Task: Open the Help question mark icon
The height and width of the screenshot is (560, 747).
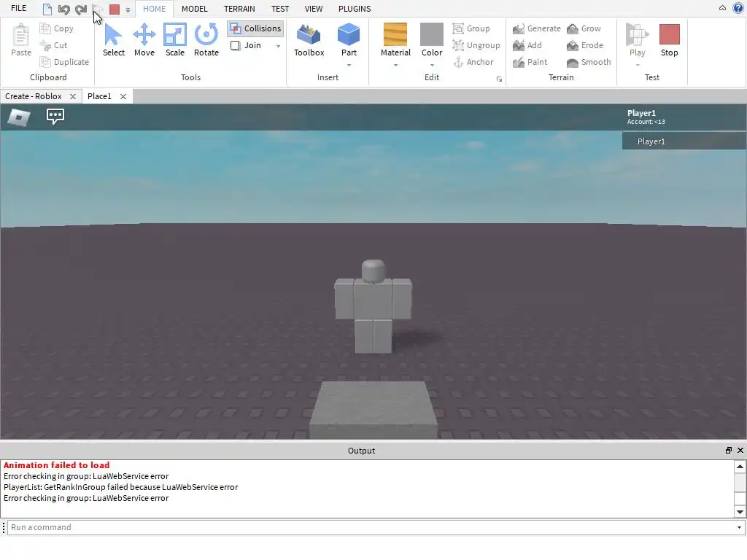Action: [x=738, y=8]
